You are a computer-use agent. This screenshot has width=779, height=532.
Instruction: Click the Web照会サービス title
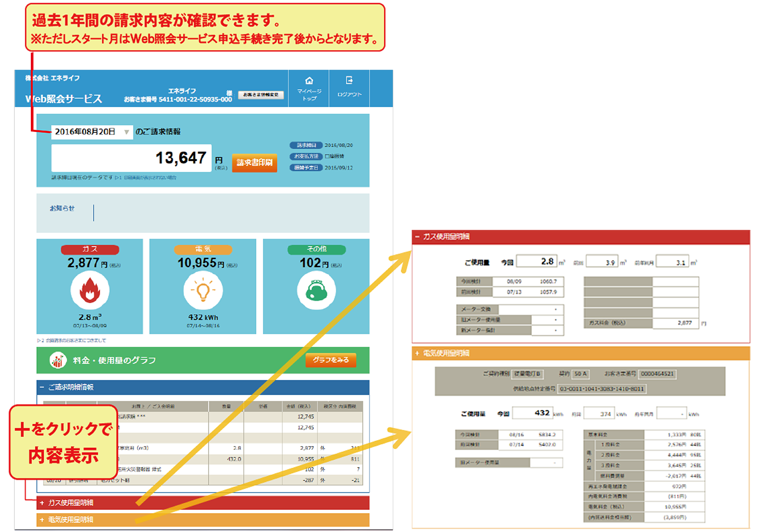63,99
